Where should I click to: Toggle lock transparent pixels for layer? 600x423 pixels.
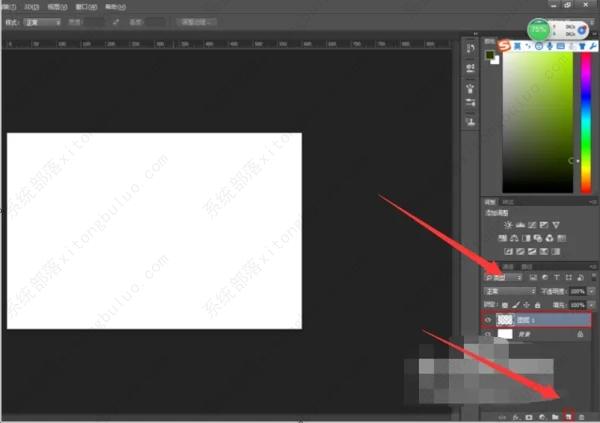point(505,304)
